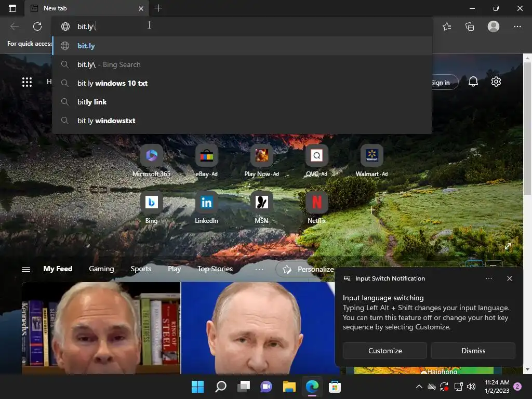Switch to Gaming feed tab
The height and width of the screenshot is (399, 532).
(101, 269)
